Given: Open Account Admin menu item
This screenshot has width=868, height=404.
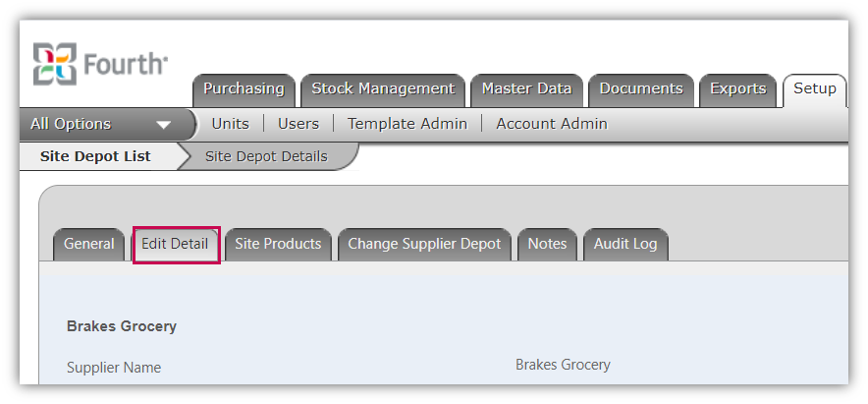Looking at the screenshot, I should pos(552,124).
